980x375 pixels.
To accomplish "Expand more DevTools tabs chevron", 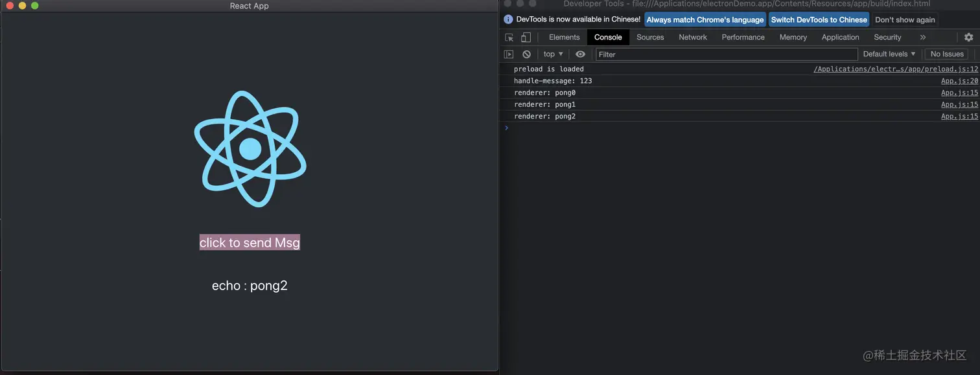I will [x=922, y=38].
